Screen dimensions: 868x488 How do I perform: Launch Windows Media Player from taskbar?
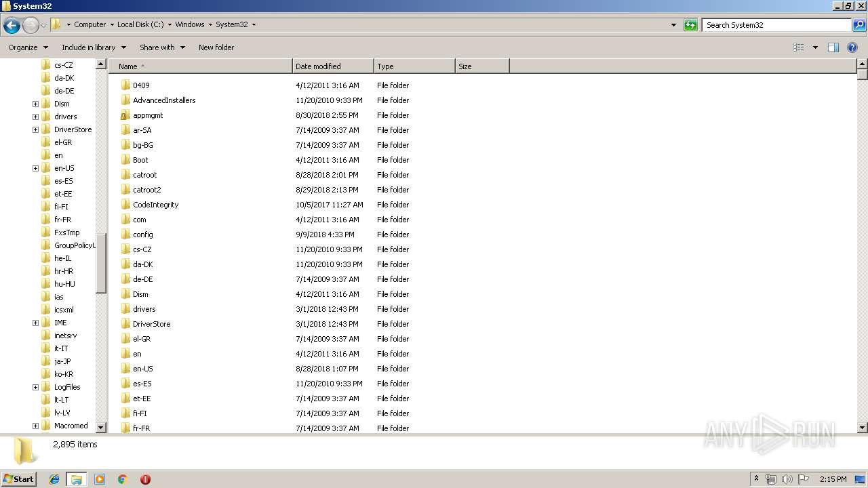(x=100, y=479)
